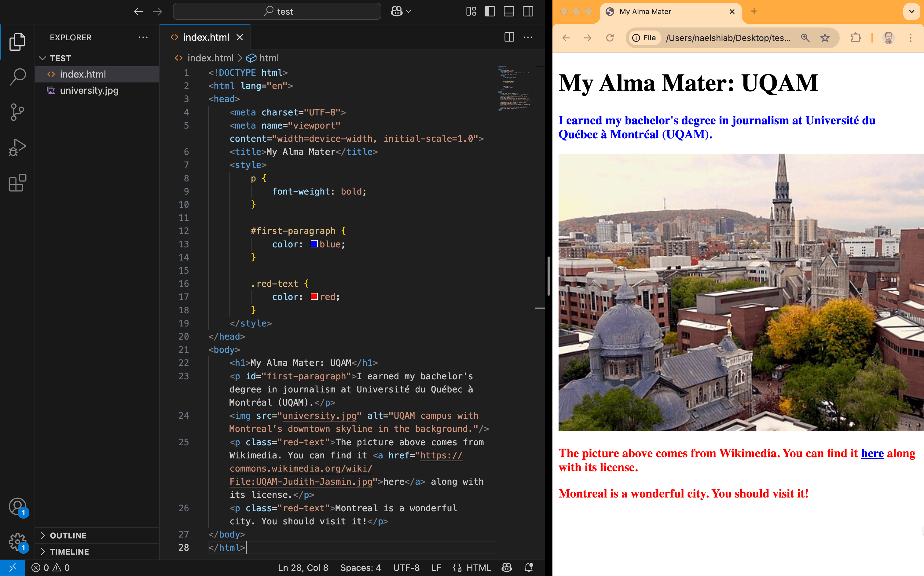Click index.html breadcrumb item
Viewport: 924px width, 576px height.
click(204, 58)
